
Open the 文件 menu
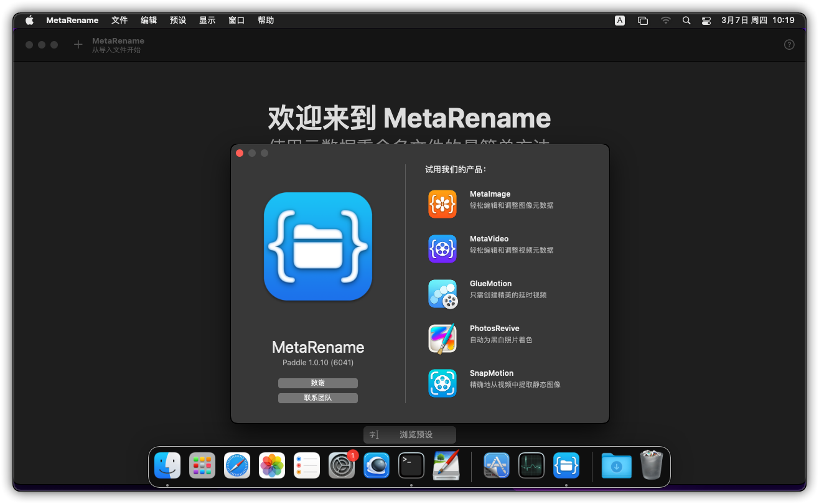119,21
